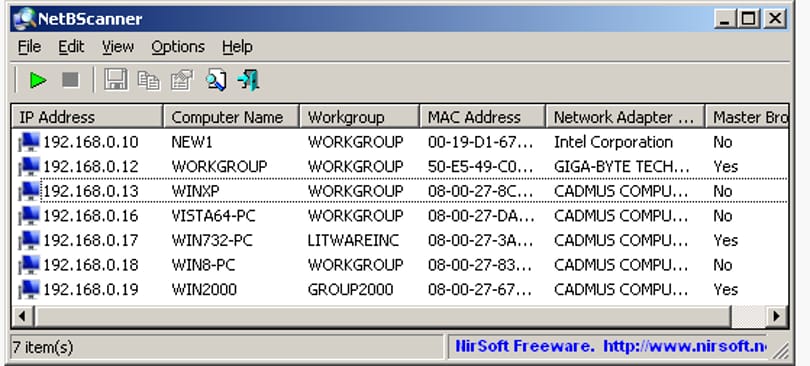810x366 pixels.
Task: Copy selected items via toolbar copy icon
Action: click(149, 81)
